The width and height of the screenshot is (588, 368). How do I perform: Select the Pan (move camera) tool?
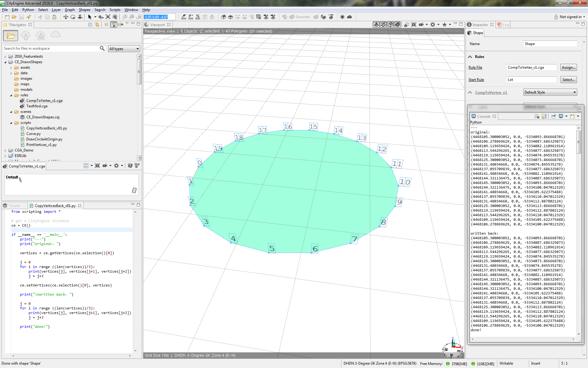coord(66,17)
